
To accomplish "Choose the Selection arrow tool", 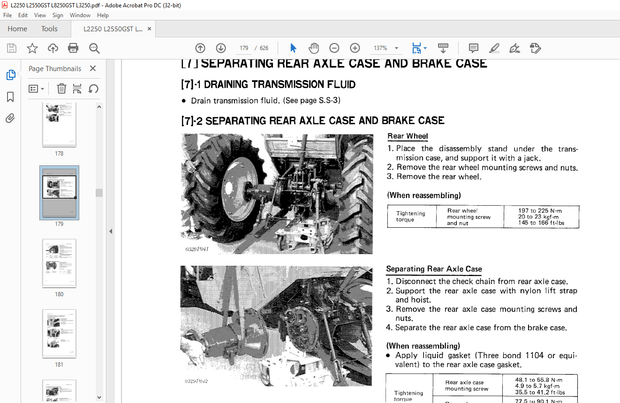I will click(293, 48).
